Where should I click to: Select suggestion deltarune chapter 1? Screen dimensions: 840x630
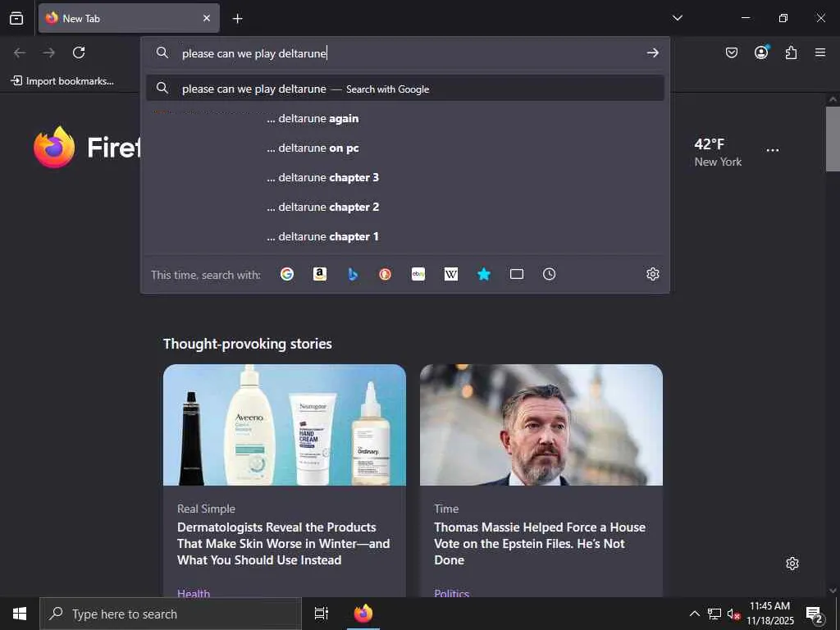(x=405, y=236)
